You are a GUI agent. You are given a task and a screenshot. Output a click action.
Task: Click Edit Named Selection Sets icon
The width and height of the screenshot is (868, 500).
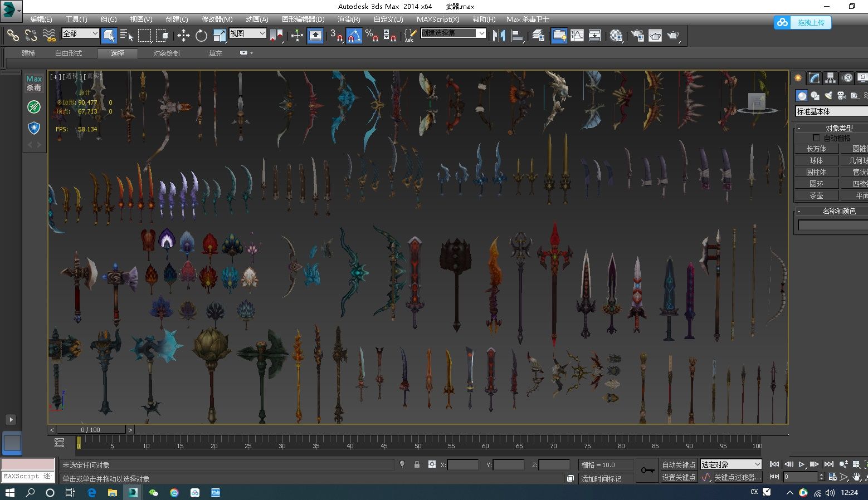click(x=409, y=36)
